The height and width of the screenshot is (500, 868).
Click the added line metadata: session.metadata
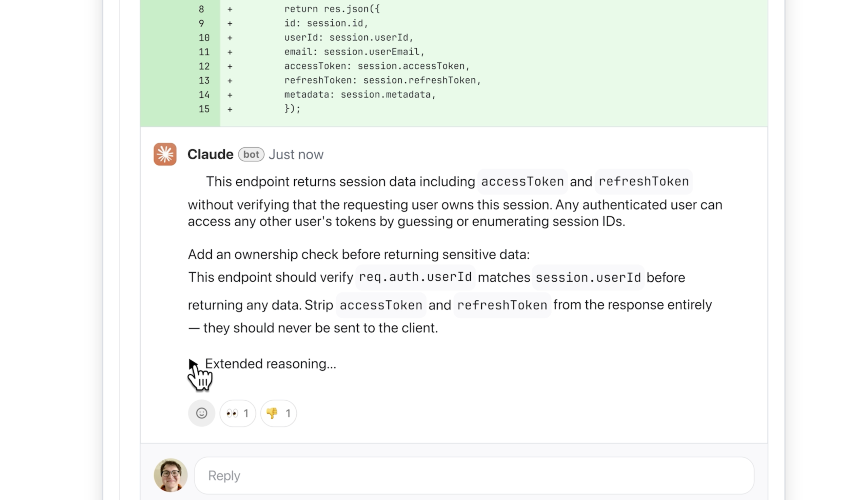(360, 94)
